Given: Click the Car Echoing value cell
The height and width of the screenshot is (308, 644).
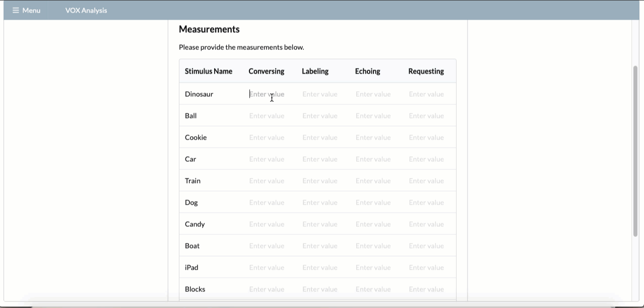Looking at the screenshot, I should tap(376, 159).
